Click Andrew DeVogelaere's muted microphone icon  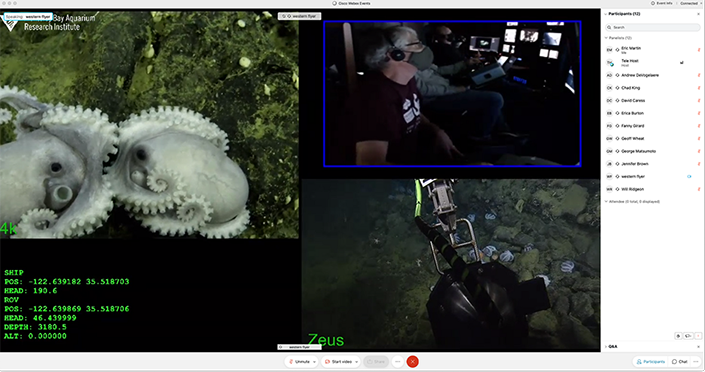(699, 75)
